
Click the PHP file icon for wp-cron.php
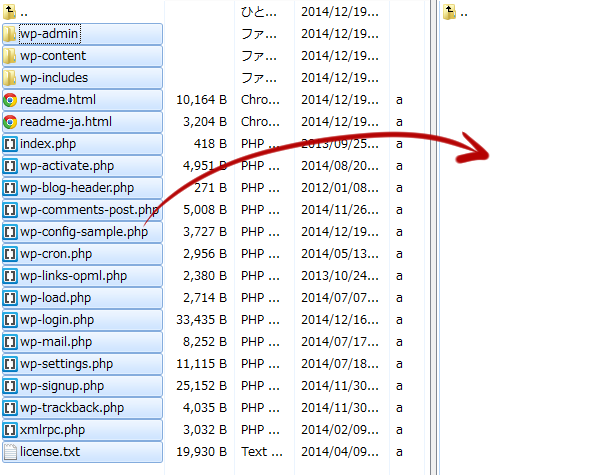click(x=10, y=254)
